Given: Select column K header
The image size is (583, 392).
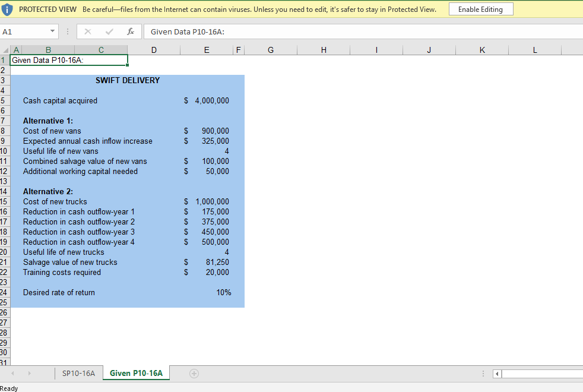Looking at the screenshot, I should [x=482, y=50].
